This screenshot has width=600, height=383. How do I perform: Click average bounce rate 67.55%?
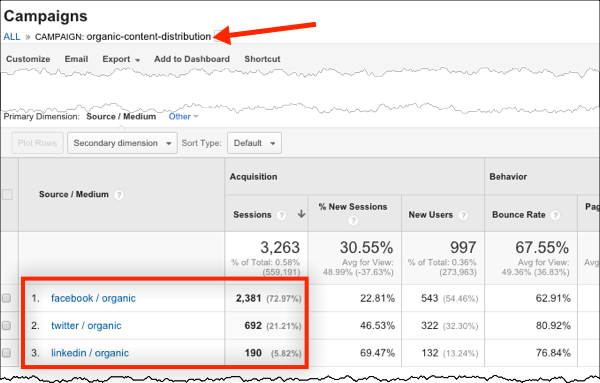pos(542,248)
